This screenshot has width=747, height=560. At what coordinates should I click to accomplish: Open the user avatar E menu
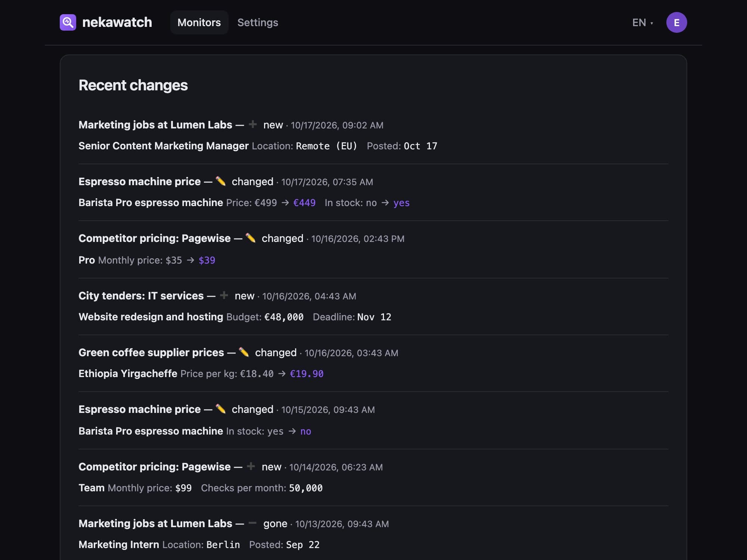click(676, 22)
